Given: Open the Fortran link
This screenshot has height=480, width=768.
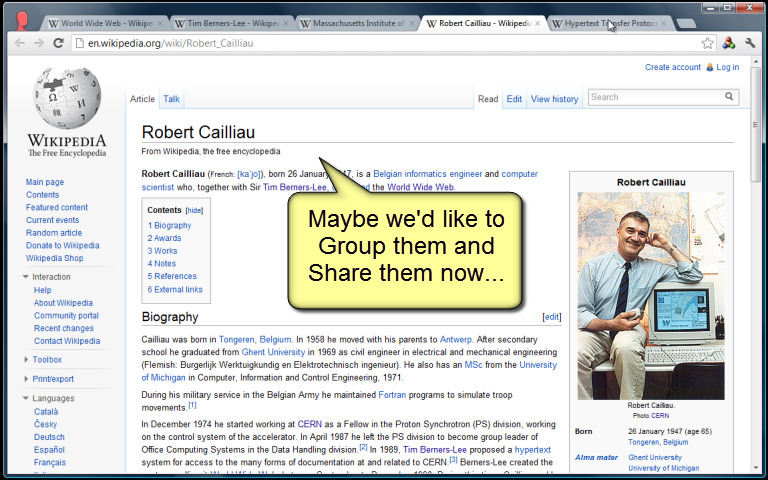Looking at the screenshot, I should click(392, 395).
